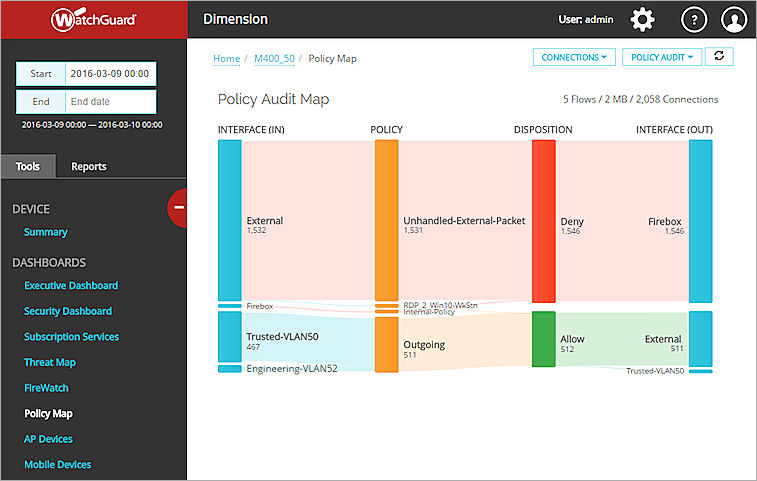This screenshot has width=757, height=481.
Task: Open Threat Map in the sidebar
Action: pyautogui.click(x=49, y=362)
